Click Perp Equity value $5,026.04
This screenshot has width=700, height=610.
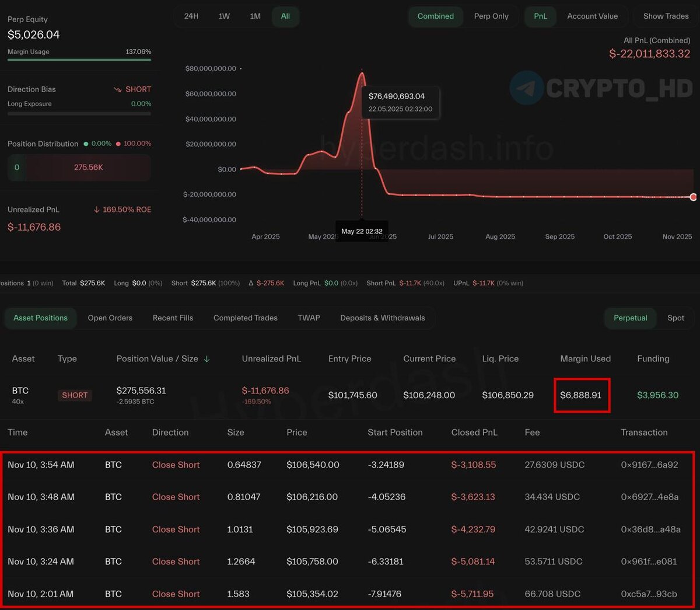point(33,35)
